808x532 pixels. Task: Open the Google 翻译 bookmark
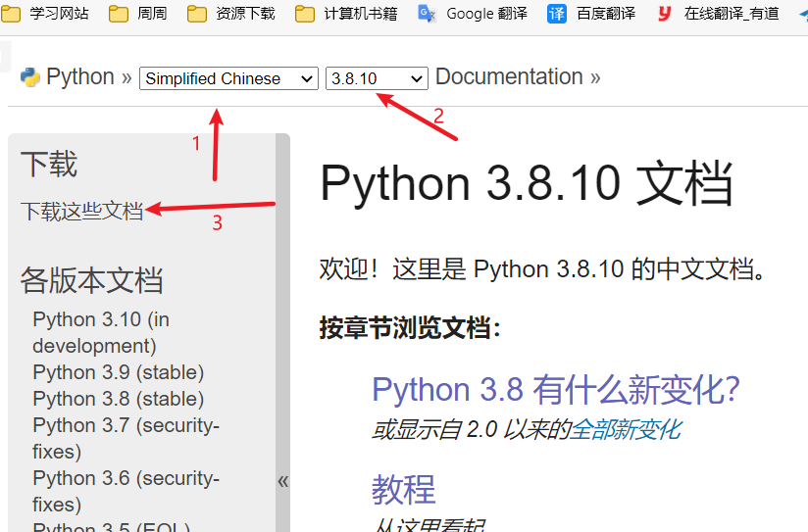coord(473,14)
